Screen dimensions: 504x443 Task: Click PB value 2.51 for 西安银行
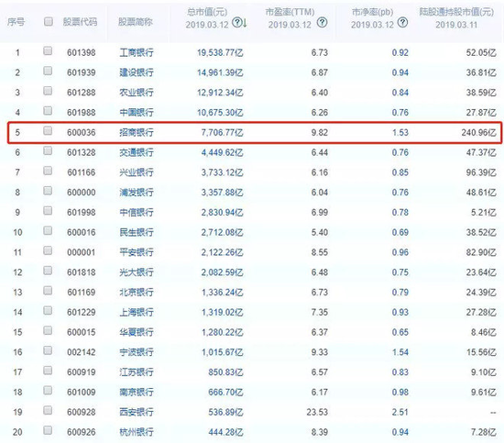click(400, 412)
